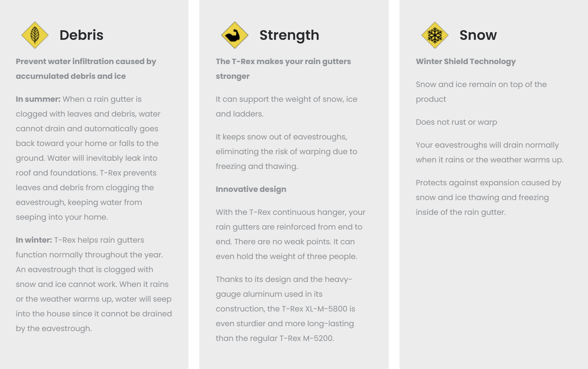Click "Snow and ice remain on top" text
This screenshot has width=588, height=369.
pyautogui.click(x=481, y=92)
